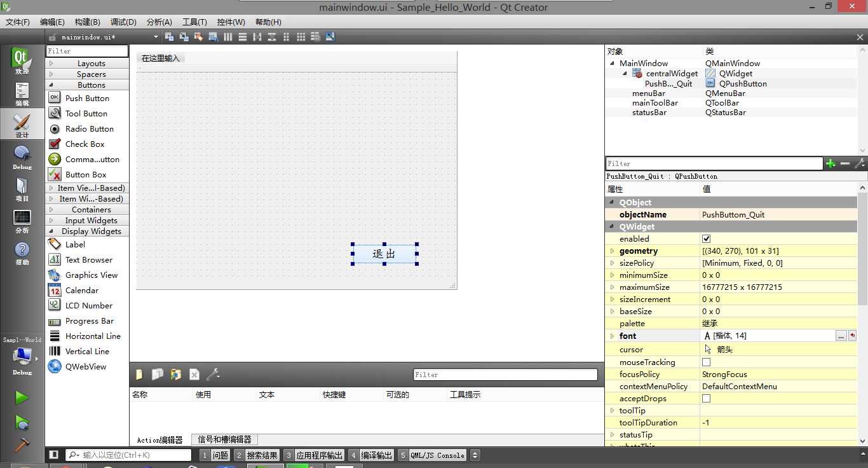Expand the Input Widgets category
The height and width of the screenshot is (468, 868).
click(87, 221)
